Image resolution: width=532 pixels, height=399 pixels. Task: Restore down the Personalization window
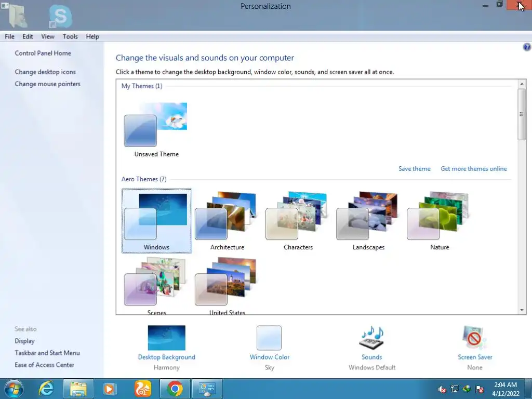[x=499, y=5]
